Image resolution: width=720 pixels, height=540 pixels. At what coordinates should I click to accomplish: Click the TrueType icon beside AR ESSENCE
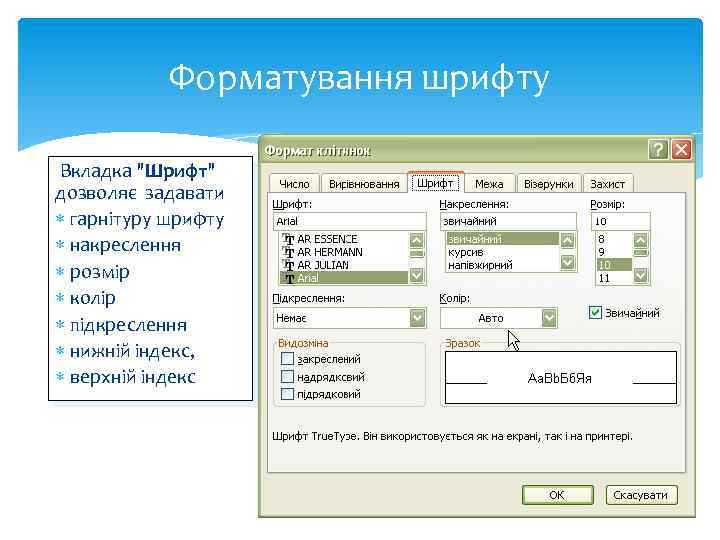click(288, 239)
